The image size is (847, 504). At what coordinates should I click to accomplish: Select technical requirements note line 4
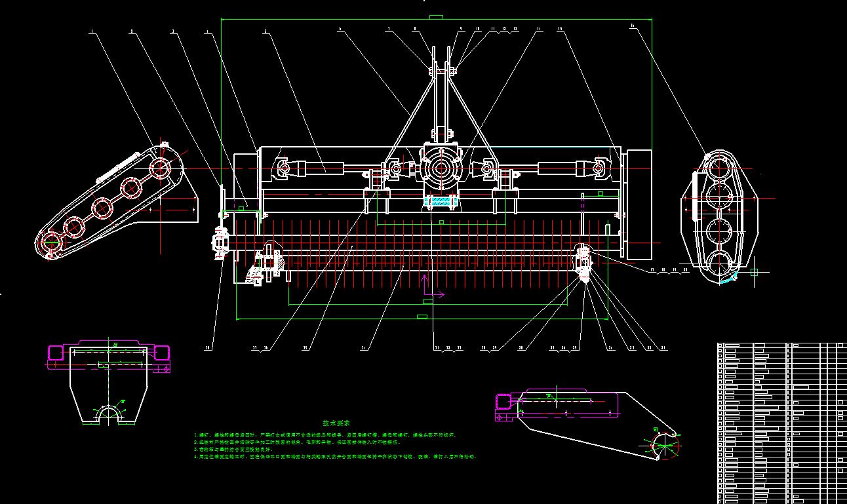(x=334, y=456)
